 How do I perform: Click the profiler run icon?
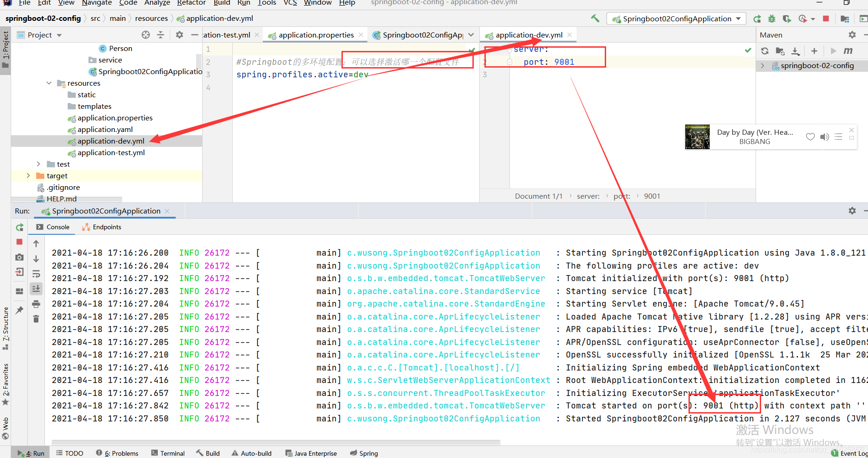pos(803,19)
